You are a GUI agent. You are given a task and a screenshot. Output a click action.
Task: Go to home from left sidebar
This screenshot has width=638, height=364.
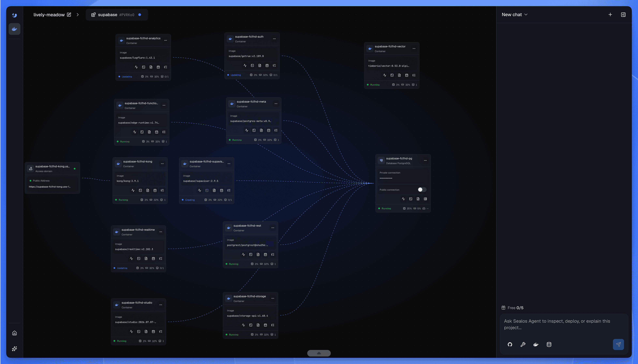point(14,333)
